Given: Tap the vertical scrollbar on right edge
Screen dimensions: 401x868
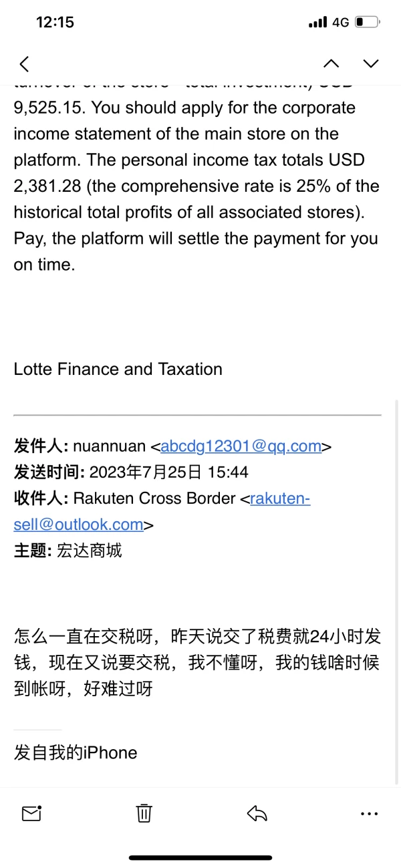Looking at the screenshot, I should point(398,591).
